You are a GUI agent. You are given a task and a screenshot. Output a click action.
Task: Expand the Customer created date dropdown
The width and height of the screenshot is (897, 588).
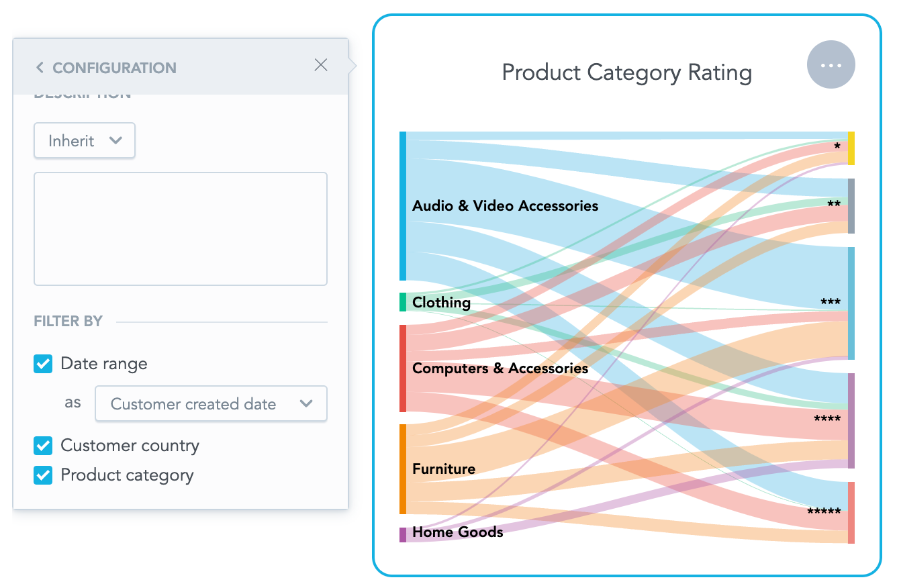pyautogui.click(x=211, y=404)
